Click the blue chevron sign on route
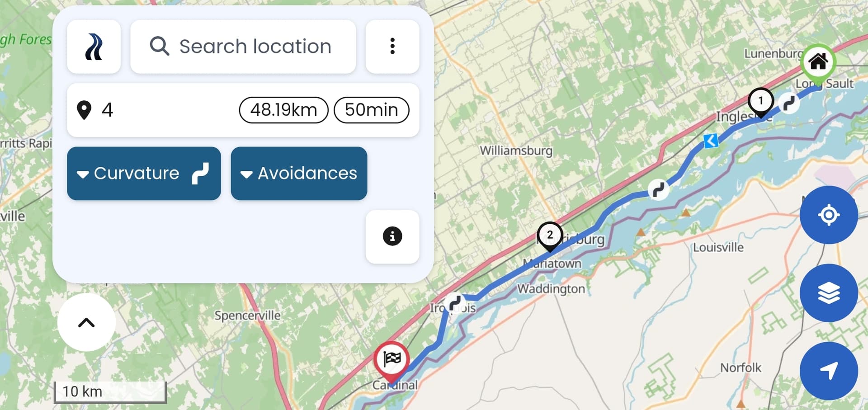868x410 pixels. [711, 141]
